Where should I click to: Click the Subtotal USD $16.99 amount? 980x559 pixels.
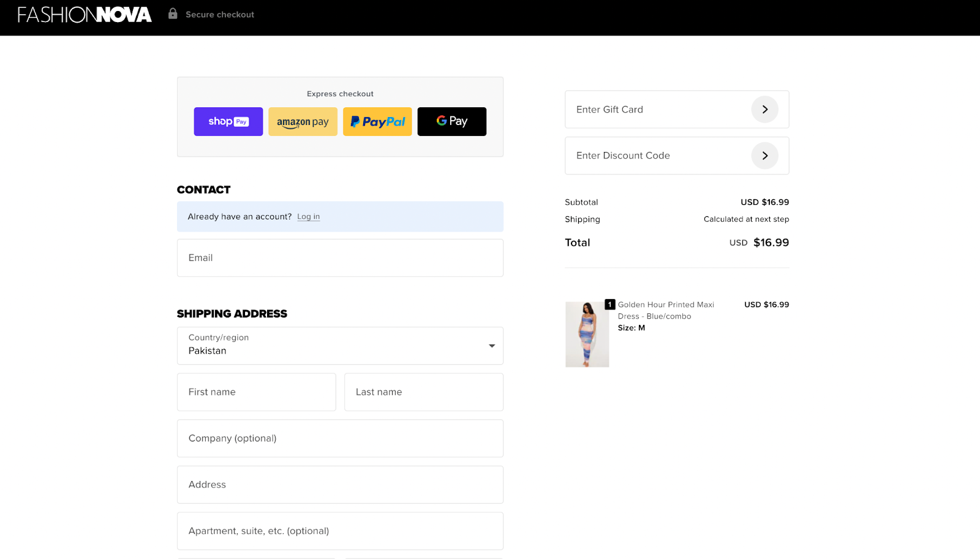point(765,202)
